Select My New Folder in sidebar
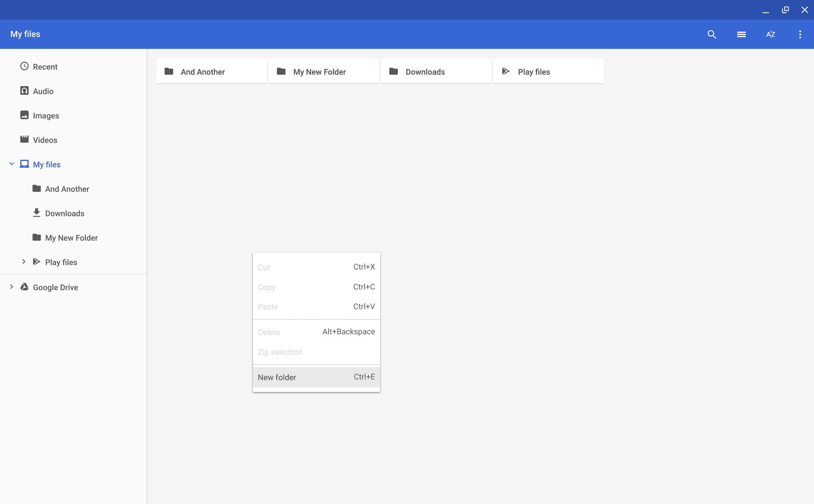 (71, 238)
